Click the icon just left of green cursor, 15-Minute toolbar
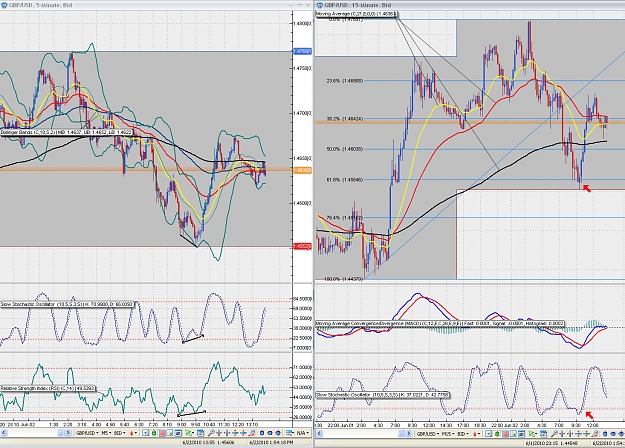This screenshot has height=448, width=625. [522, 434]
